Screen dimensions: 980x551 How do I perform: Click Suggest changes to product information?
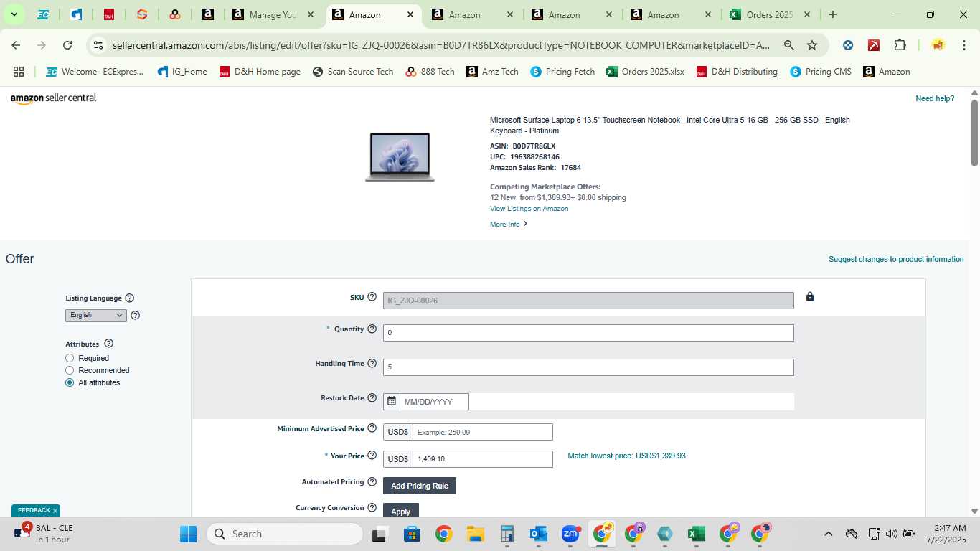pos(896,259)
